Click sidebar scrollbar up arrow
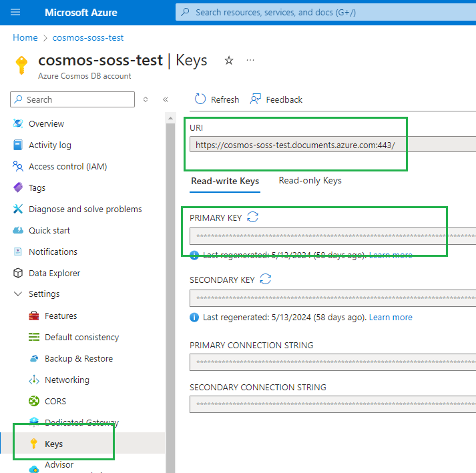This screenshot has width=476, height=473. pyautogui.click(x=170, y=118)
